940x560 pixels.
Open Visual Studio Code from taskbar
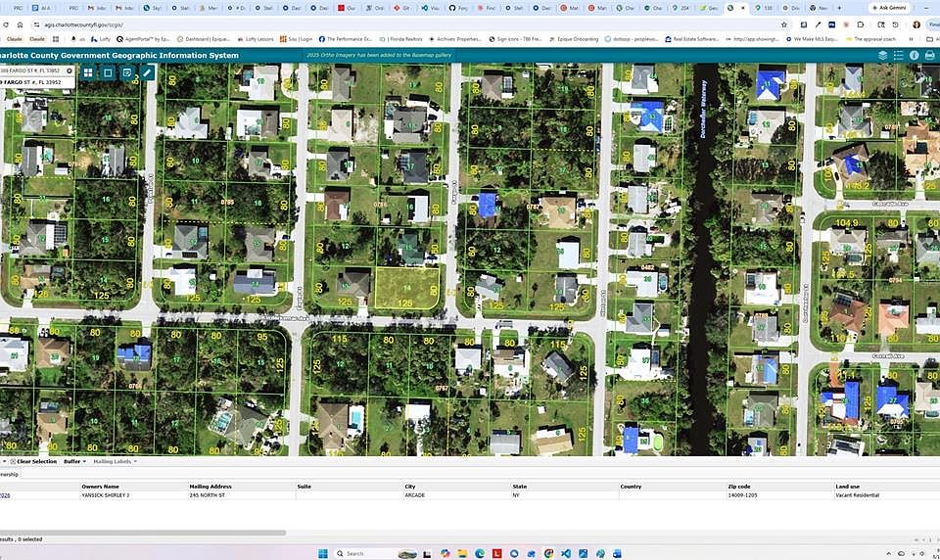pos(565,553)
